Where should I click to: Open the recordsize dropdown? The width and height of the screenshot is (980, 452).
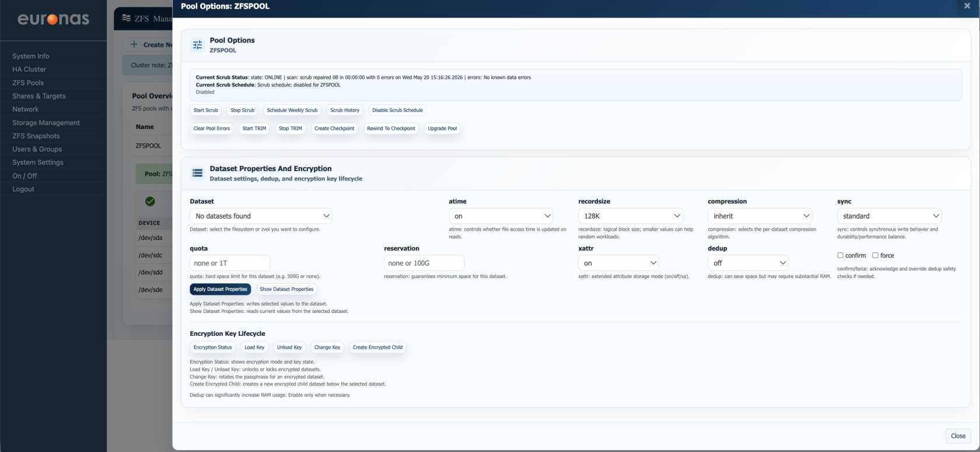coord(631,216)
